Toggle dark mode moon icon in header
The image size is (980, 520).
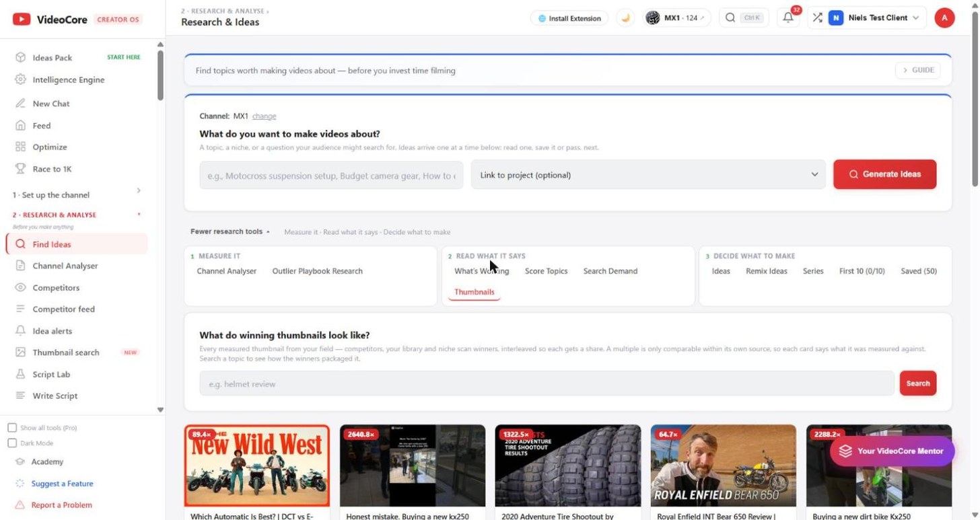(x=625, y=18)
